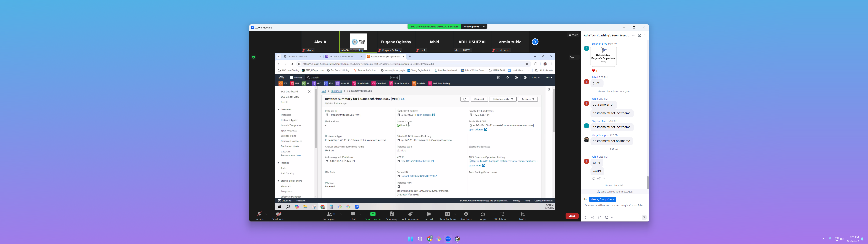Viewport: 868px width, 244px height.
Task: Open the Whiteboards icon
Action: click(501, 214)
